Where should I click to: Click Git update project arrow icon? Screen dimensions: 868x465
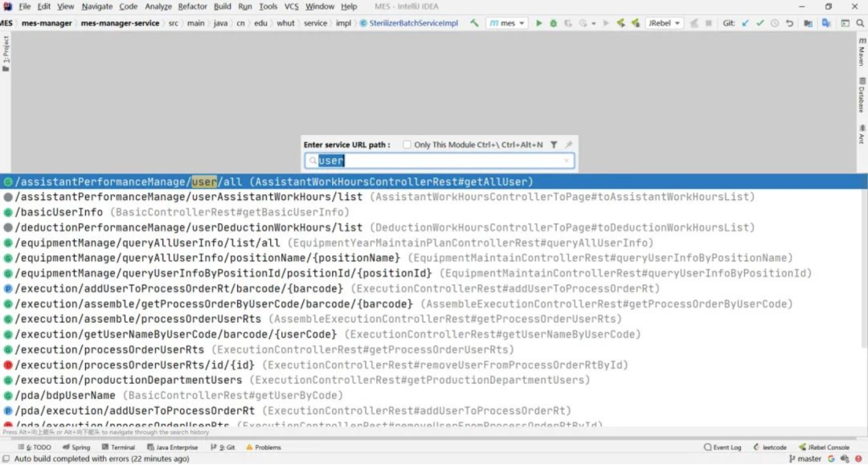pos(745,23)
